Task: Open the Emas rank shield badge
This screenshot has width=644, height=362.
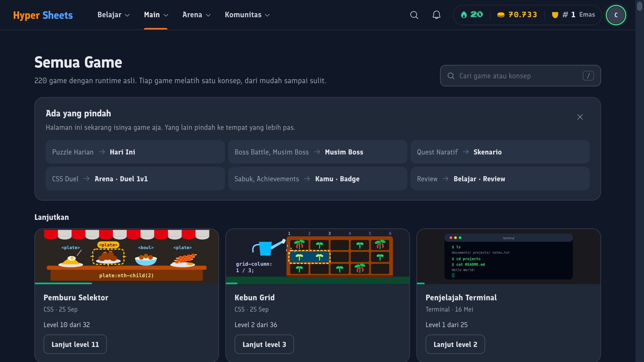Action: 573,15
